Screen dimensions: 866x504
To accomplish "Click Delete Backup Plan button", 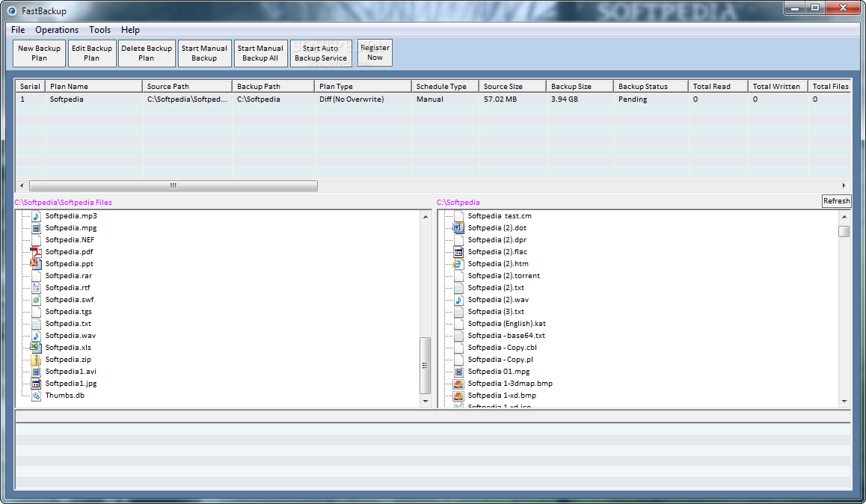I will [x=147, y=53].
